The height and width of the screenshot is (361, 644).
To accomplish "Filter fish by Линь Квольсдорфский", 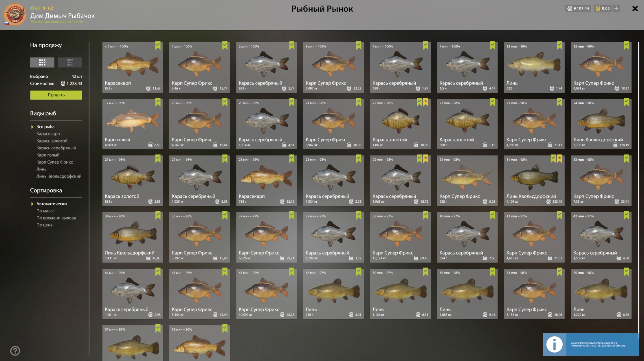I will click(x=59, y=176).
